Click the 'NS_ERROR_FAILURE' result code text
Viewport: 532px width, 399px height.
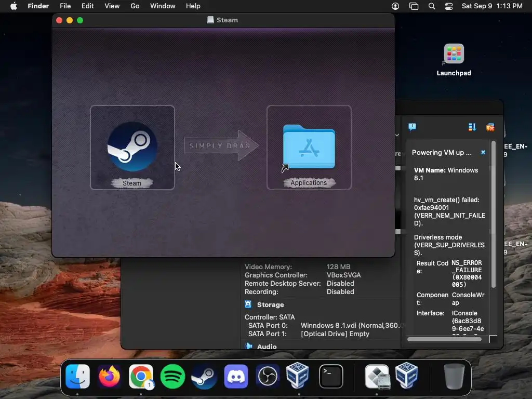pos(467,273)
